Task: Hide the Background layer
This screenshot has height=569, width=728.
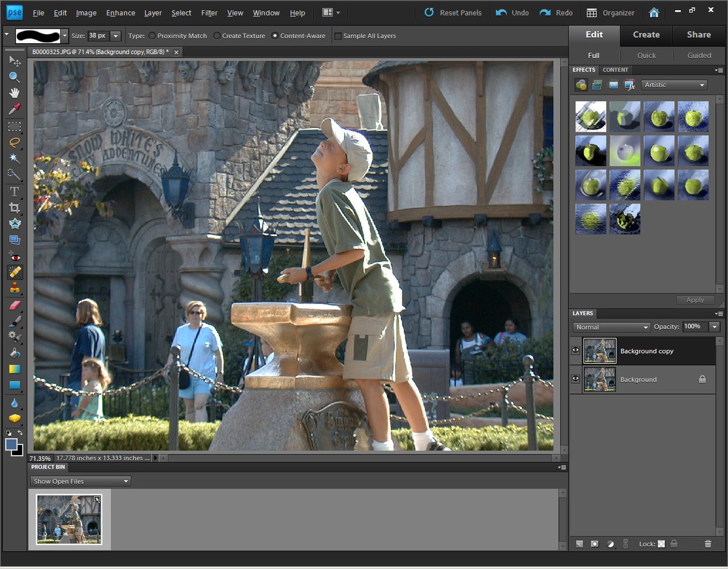Action: 576,379
